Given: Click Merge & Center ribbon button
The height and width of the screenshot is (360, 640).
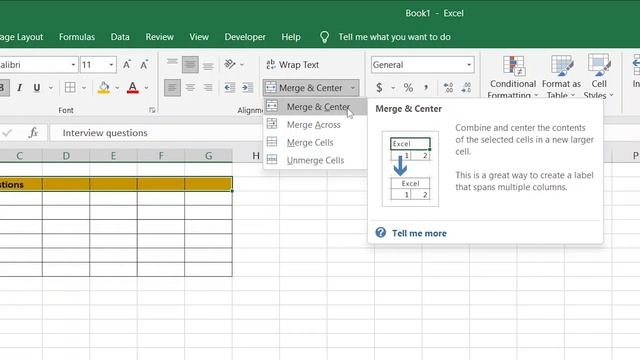Looking at the screenshot, I should coord(304,88).
